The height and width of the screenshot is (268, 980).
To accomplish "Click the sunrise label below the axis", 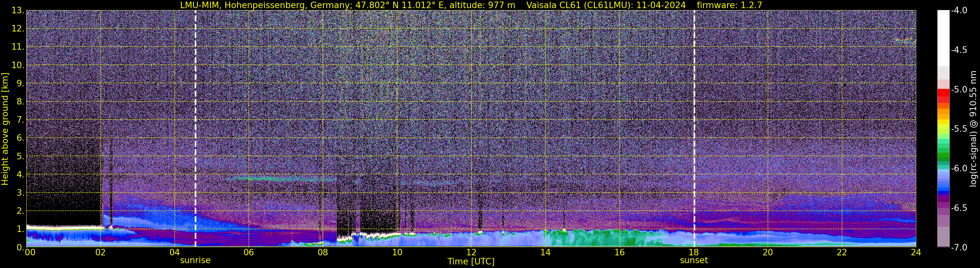I will pyautogui.click(x=195, y=261).
